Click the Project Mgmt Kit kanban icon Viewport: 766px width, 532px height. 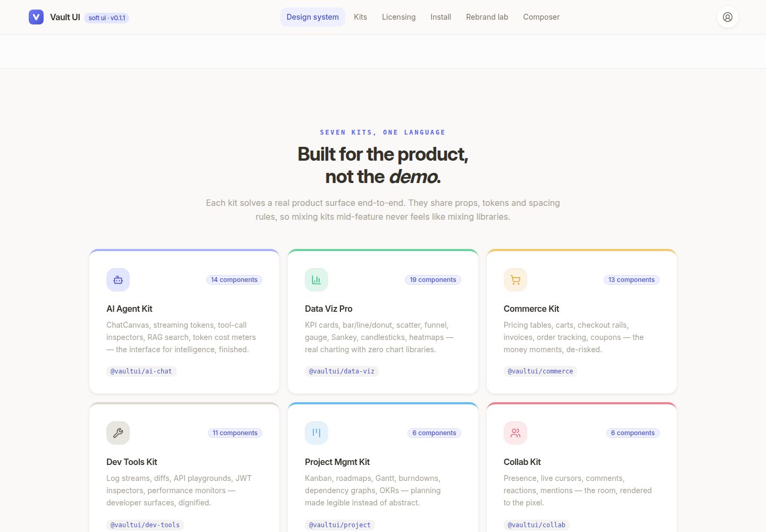point(317,433)
